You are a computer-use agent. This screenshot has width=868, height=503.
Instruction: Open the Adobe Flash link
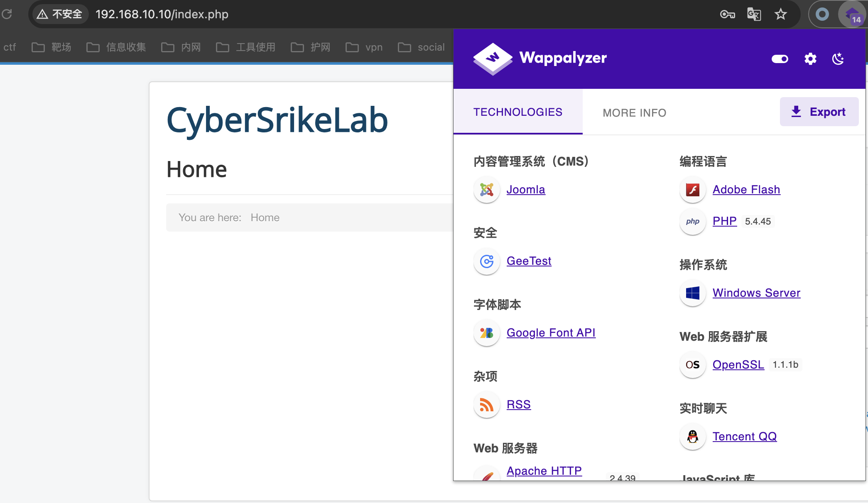(x=746, y=190)
